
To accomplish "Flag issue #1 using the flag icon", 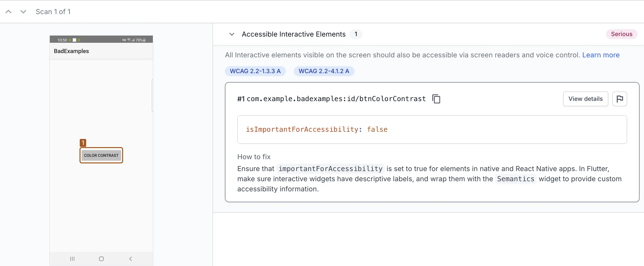I will point(619,99).
